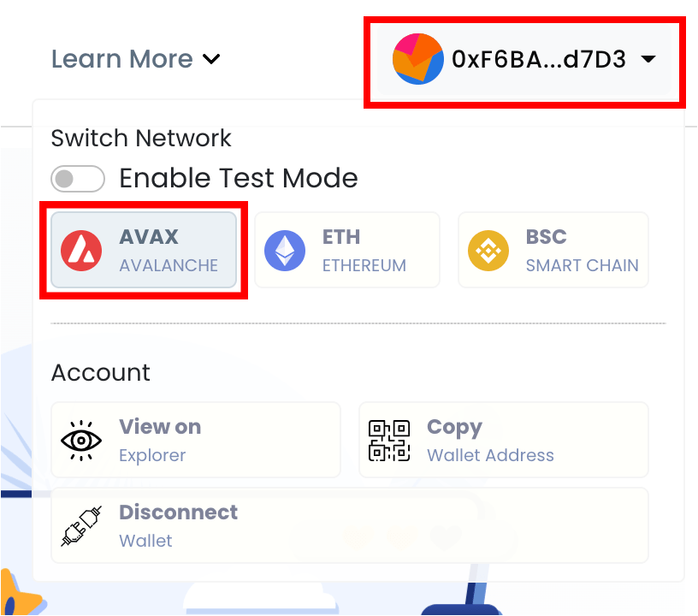This screenshot has width=698, height=616.
Task: Click View on Explorer button
Action: (x=196, y=440)
